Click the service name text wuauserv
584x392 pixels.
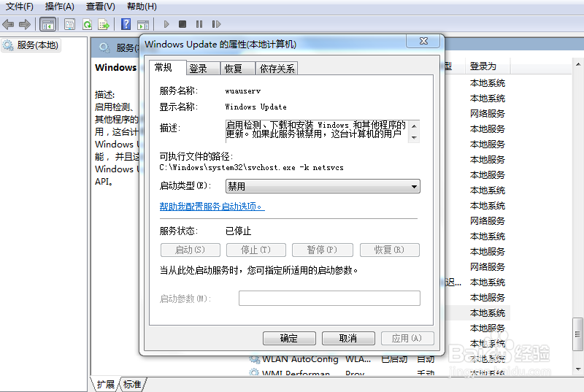(243, 91)
